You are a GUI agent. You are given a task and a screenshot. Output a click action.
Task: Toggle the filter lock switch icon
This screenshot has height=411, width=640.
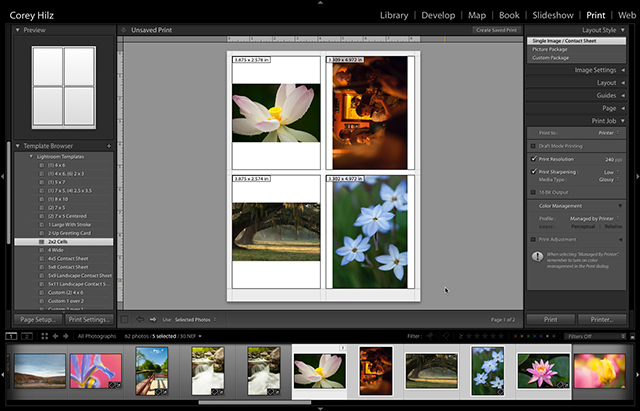pos(633,336)
